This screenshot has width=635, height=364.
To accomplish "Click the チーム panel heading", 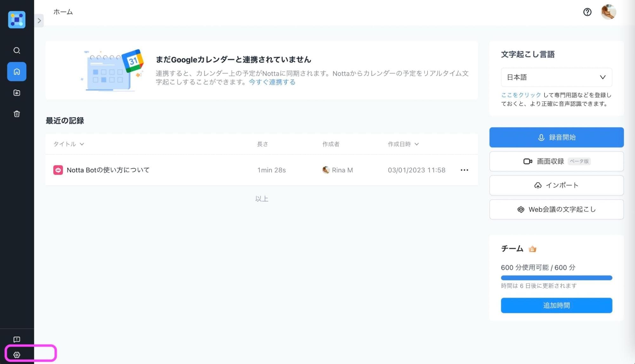I will point(512,248).
